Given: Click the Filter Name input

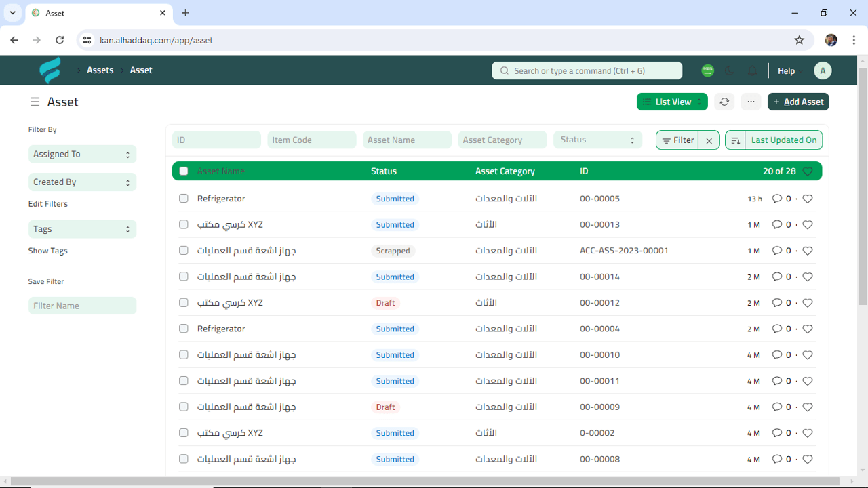Looking at the screenshot, I should pos(82,306).
